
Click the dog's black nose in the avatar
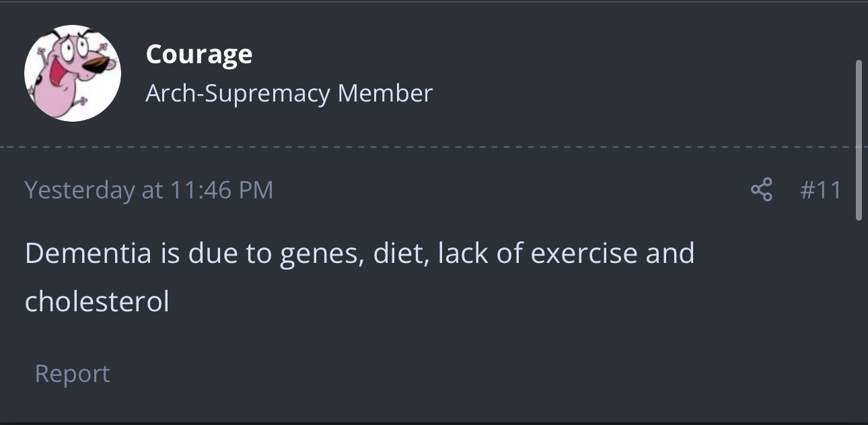point(99,65)
